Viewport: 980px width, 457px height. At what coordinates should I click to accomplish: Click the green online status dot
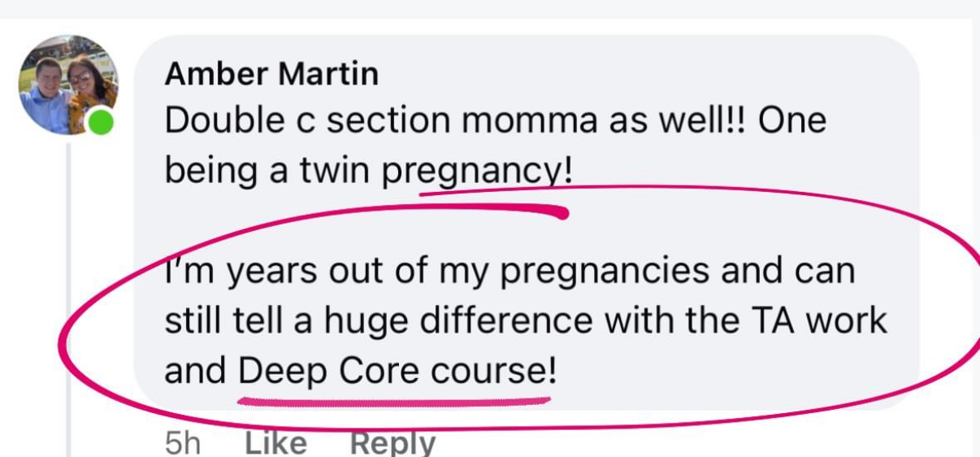click(101, 124)
